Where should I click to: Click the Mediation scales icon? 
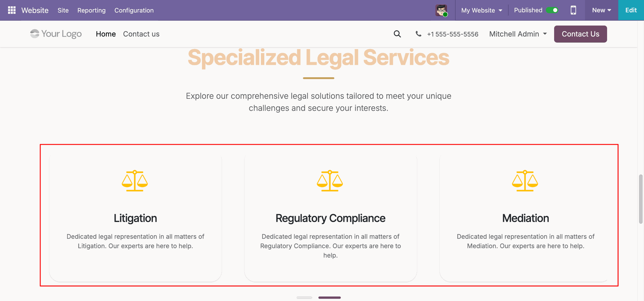525,181
